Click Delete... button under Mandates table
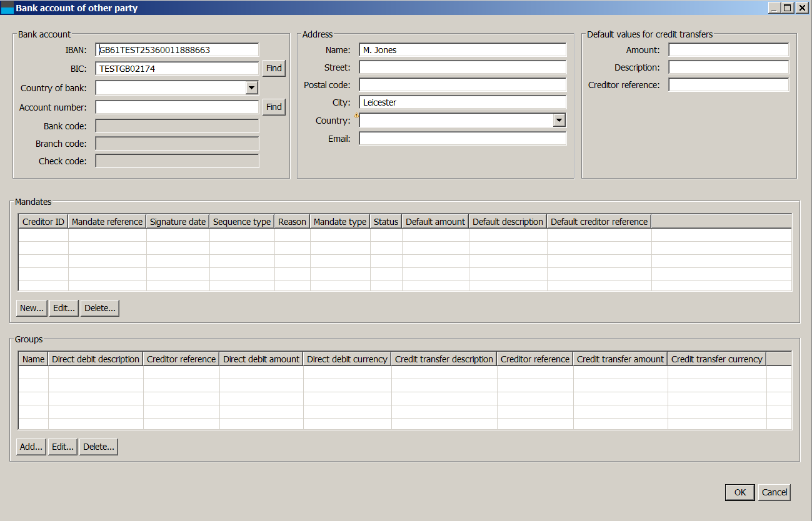The width and height of the screenshot is (812, 521). point(100,308)
